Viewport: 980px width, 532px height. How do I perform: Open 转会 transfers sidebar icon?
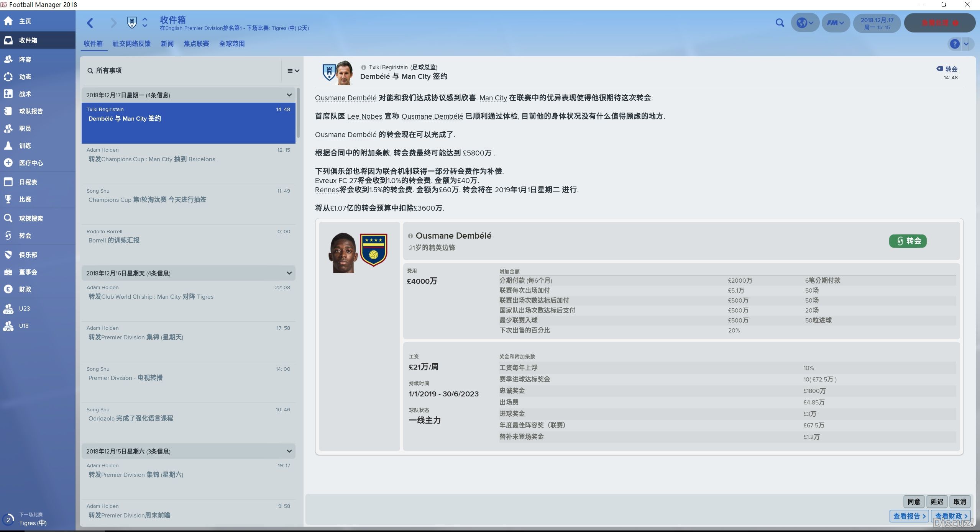pos(8,236)
